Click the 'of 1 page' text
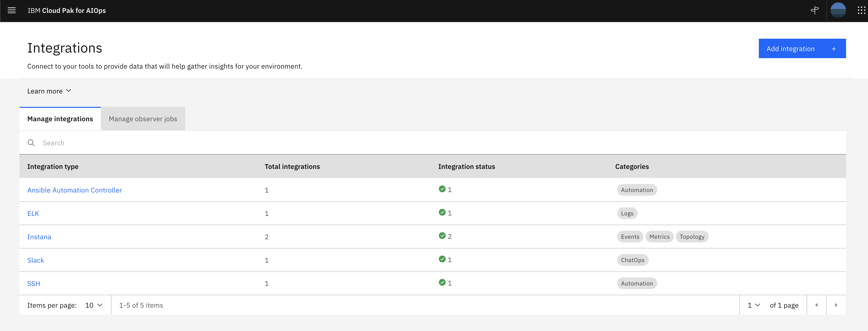Image resolution: width=868 pixels, height=331 pixels. (784, 305)
